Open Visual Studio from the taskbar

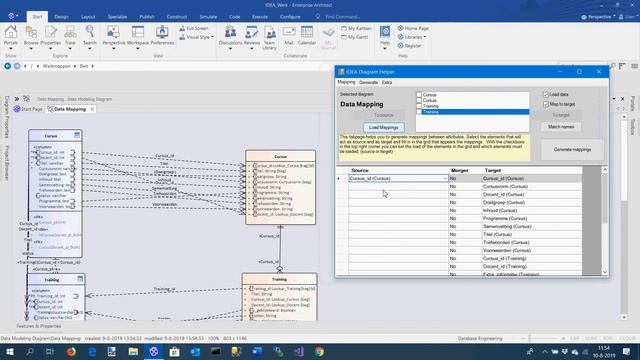[299, 351]
